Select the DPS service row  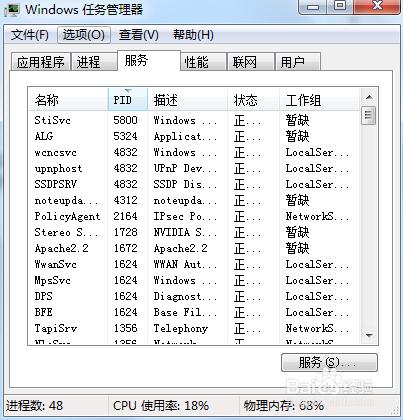194,296
